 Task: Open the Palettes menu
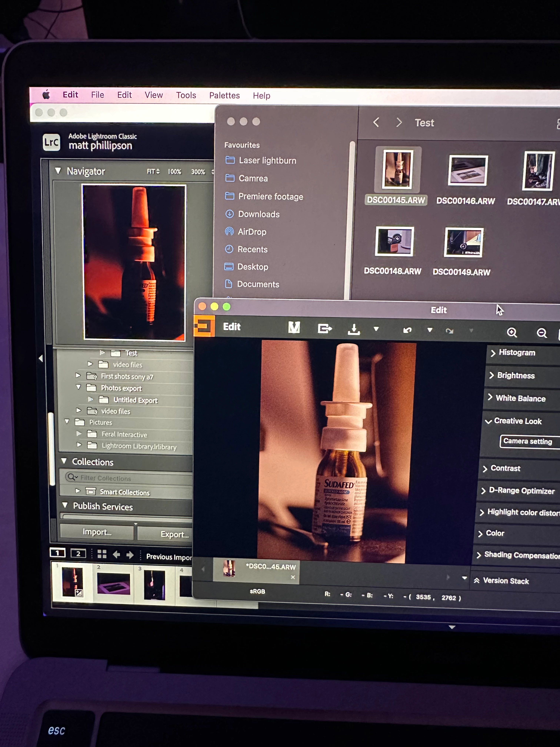tap(224, 96)
